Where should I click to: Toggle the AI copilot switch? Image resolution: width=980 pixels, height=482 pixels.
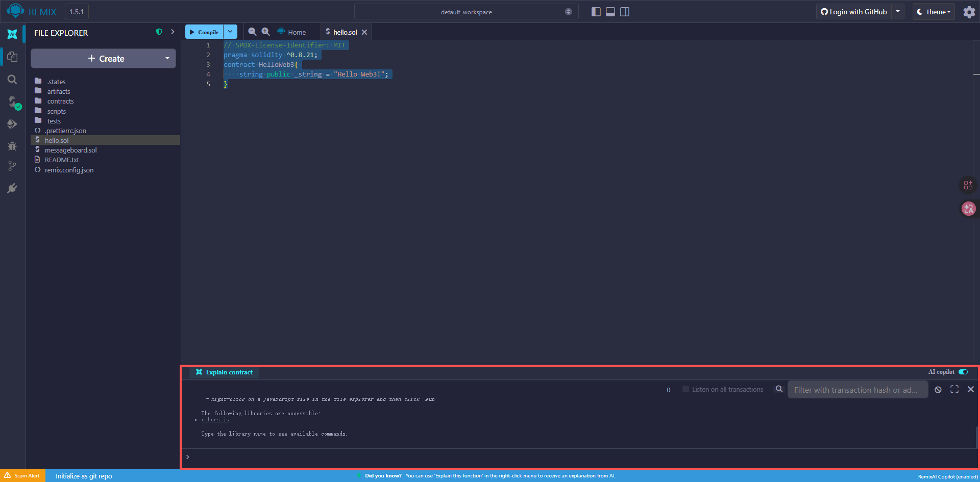pos(963,372)
